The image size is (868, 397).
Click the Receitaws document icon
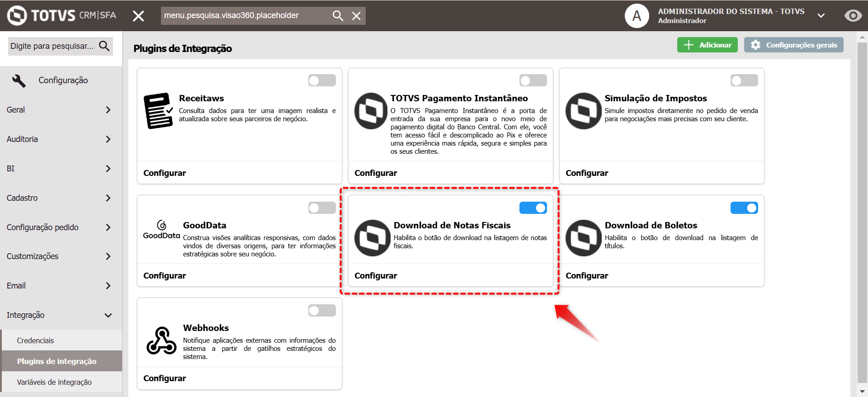(158, 111)
